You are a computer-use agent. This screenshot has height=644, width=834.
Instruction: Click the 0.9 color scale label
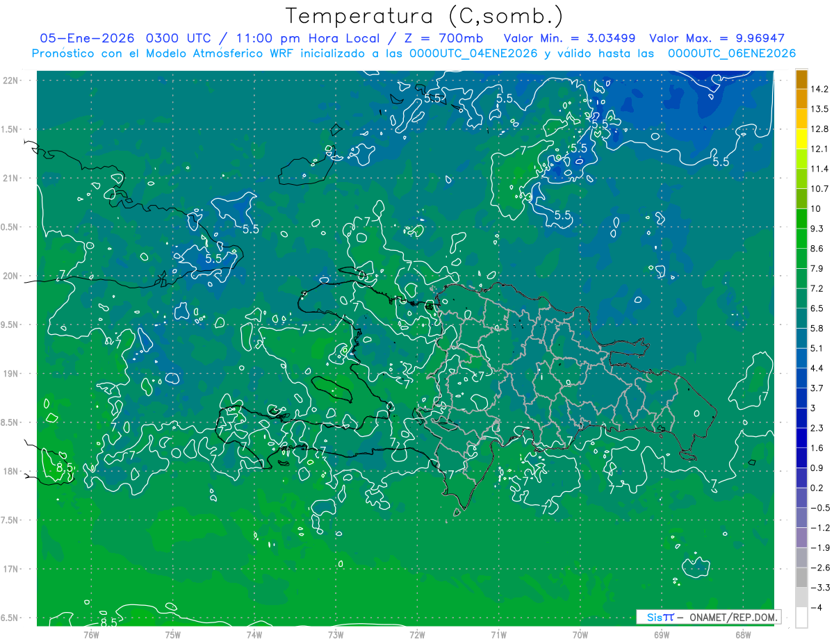pos(819,468)
